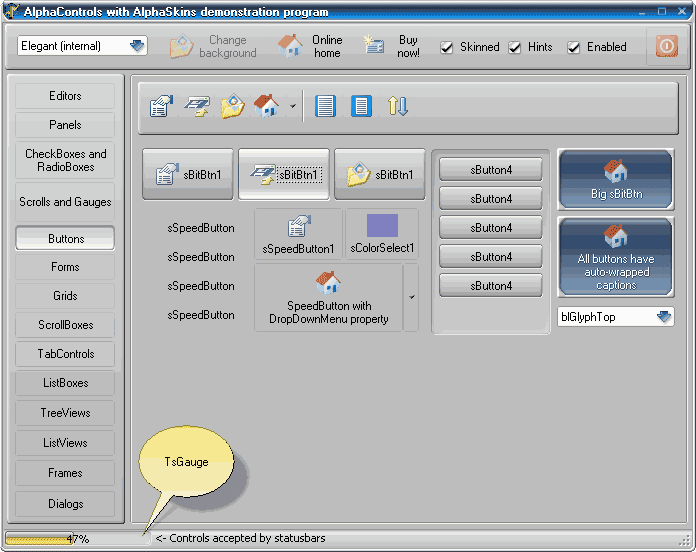Show the ListViews section
Viewport: 696px width, 552px height.
pyautogui.click(x=65, y=443)
